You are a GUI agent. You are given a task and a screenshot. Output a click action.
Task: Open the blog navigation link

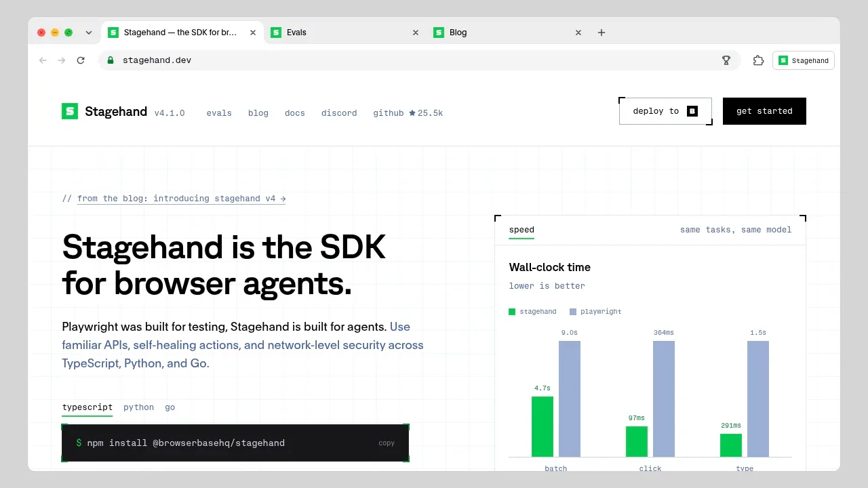pyautogui.click(x=258, y=113)
